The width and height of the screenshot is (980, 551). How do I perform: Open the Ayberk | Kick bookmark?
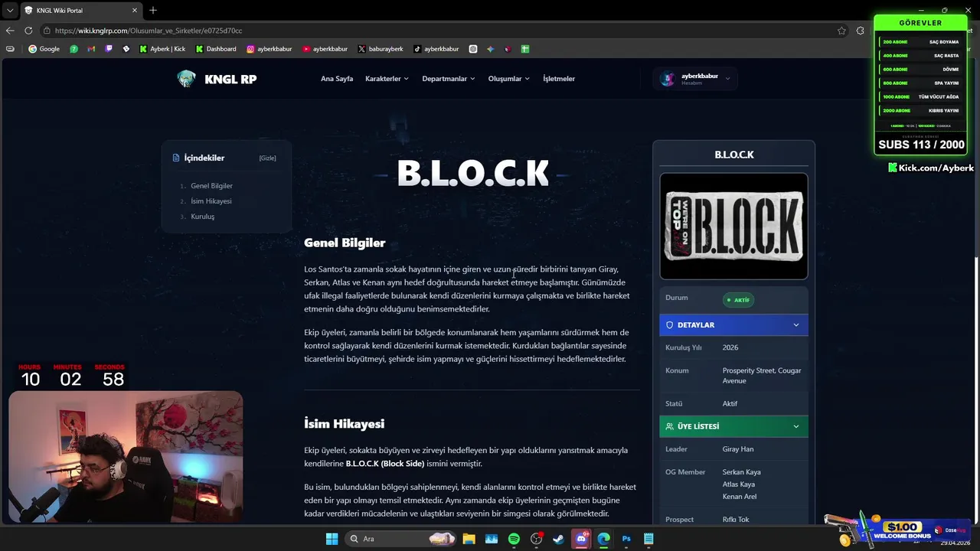coord(162,49)
